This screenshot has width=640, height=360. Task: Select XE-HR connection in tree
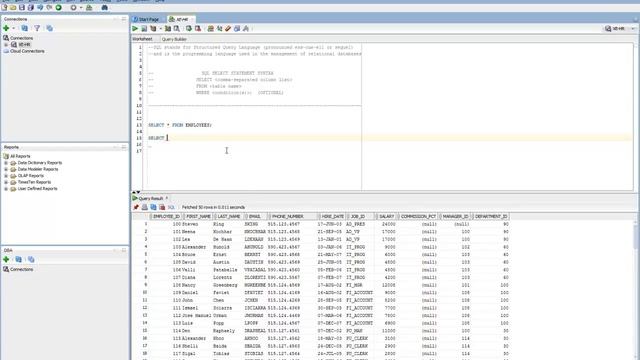[24, 44]
